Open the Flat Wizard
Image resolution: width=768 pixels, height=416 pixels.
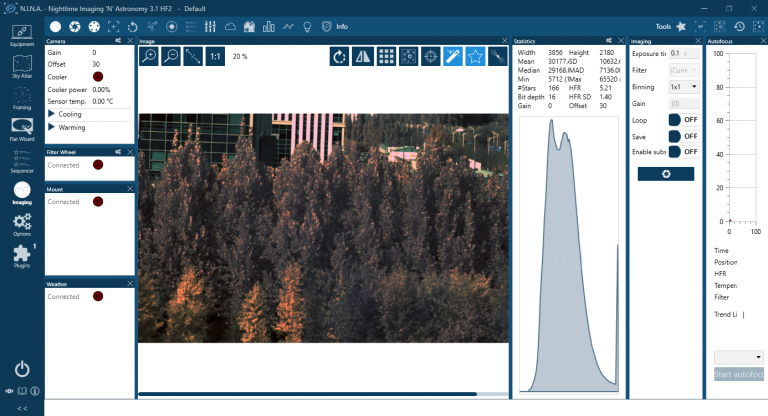21,130
